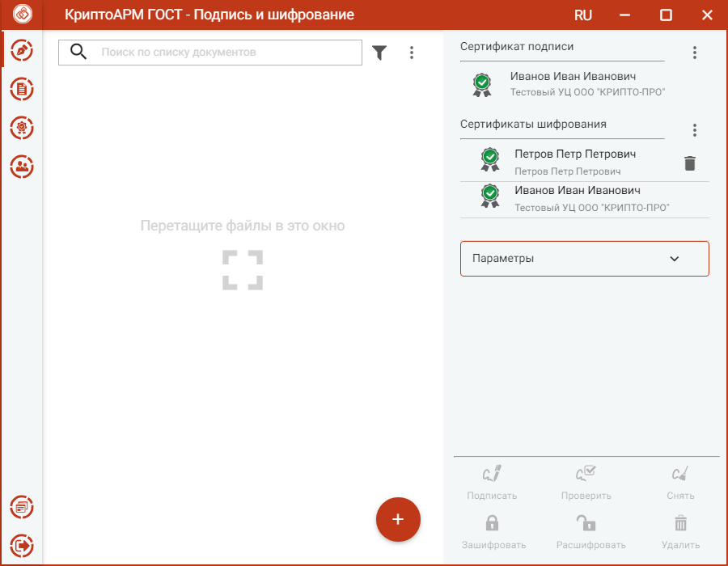This screenshot has width=728, height=566.
Task: Open the Certificates sidebar section
Action: coord(22,128)
